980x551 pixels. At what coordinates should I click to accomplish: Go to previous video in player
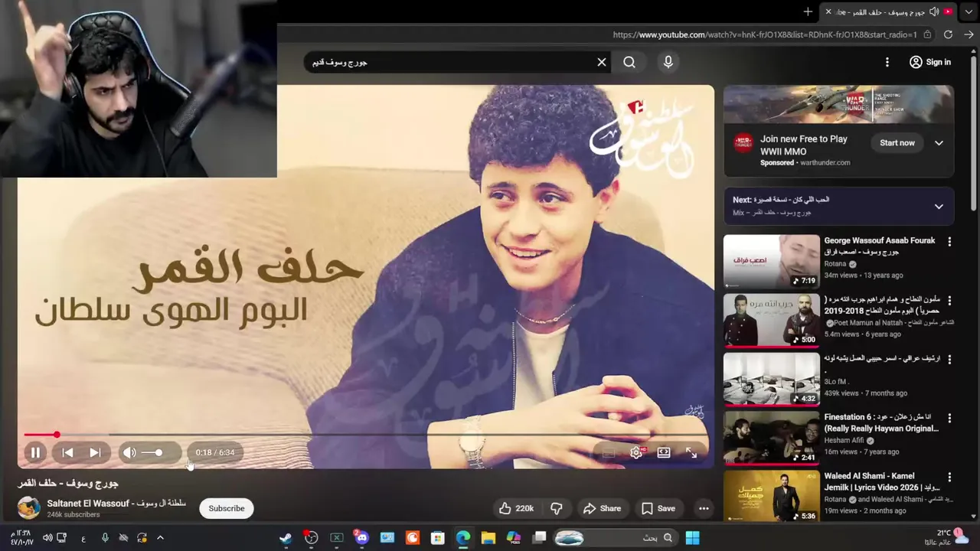67,453
